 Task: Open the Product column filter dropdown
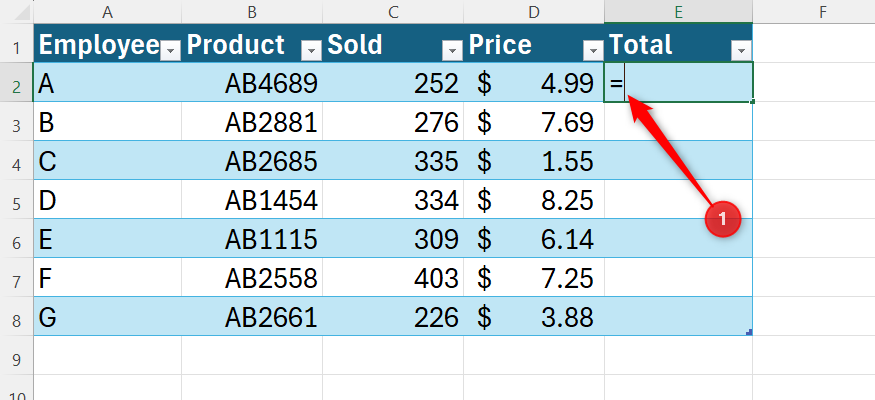click(x=311, y=51)
